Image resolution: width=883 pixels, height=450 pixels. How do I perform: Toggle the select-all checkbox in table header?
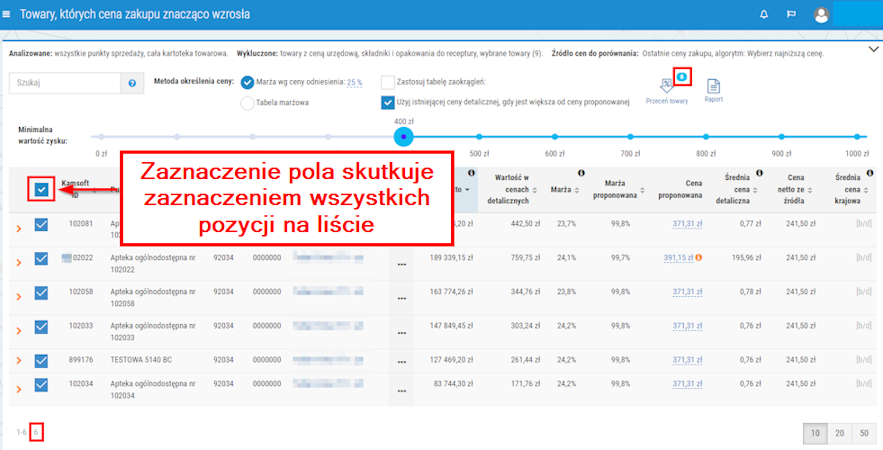[x=41, y=188]
